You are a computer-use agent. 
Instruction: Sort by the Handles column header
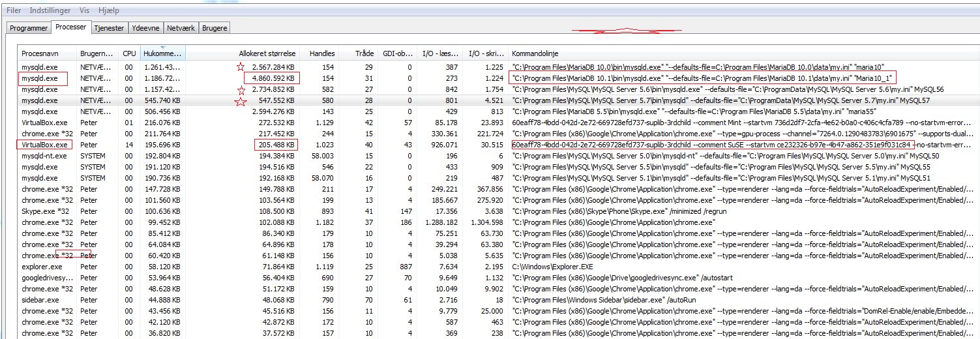[x=322, y=53]
